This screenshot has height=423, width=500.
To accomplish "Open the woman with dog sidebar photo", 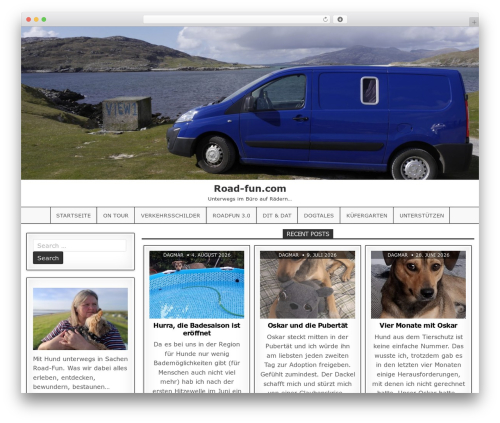I will [x=80, y=319].
